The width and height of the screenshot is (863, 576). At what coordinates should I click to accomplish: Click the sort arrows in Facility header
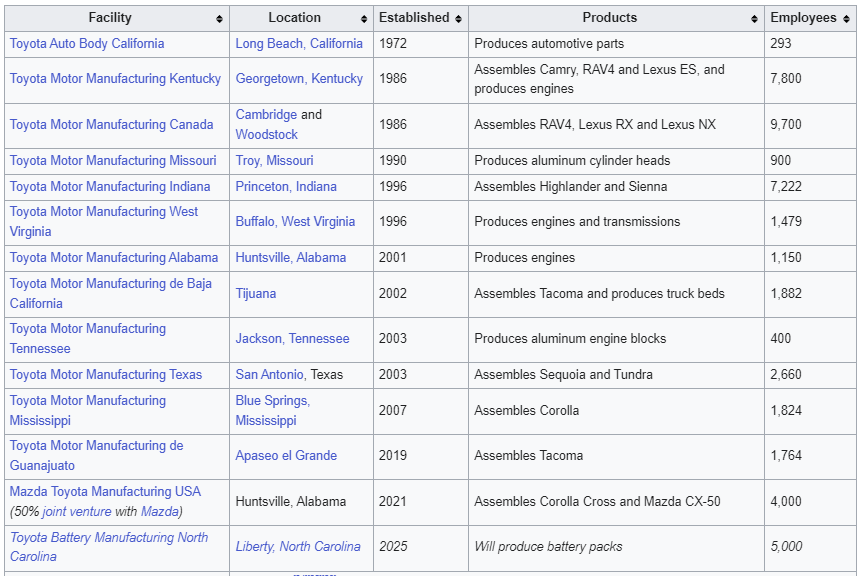point(219,19)
